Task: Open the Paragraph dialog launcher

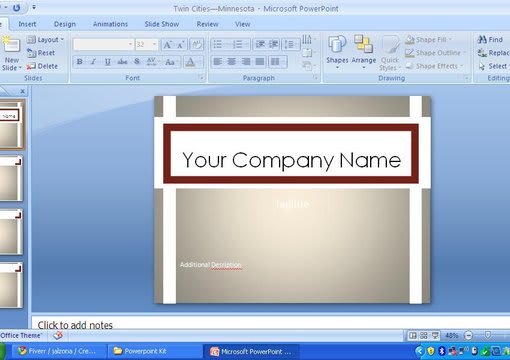Action: point(315,78)
